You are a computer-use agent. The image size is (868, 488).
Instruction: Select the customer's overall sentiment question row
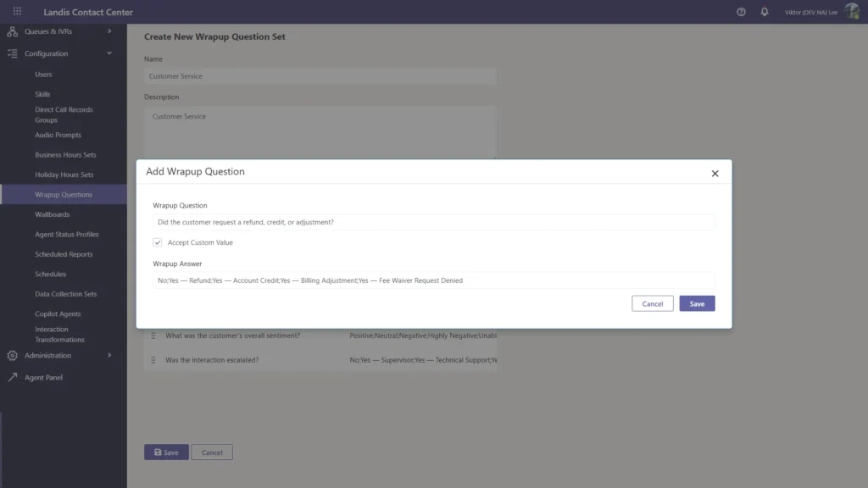point(320,335)
